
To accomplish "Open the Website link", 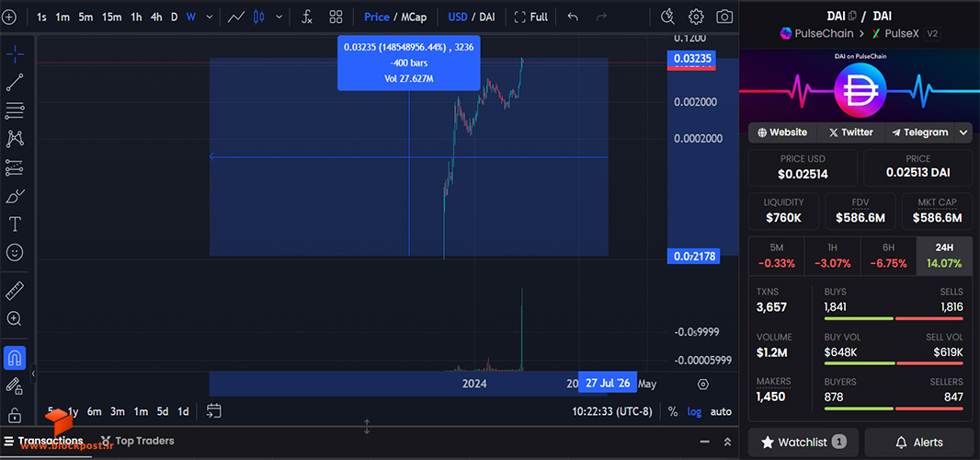I will click(x=781, y=132).
